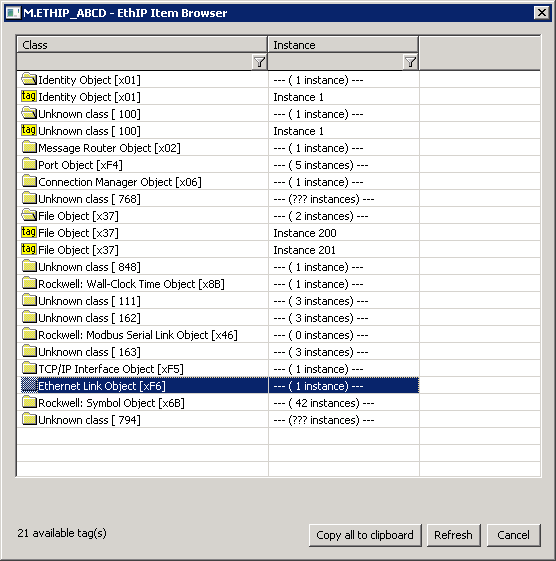Click the Refresh button

click(x=453, y=535)
